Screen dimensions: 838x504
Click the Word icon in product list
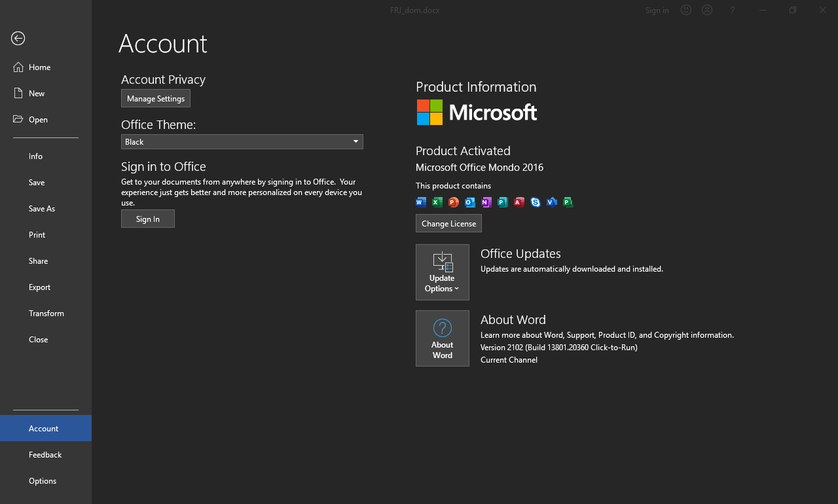click(x=420, y=202)
